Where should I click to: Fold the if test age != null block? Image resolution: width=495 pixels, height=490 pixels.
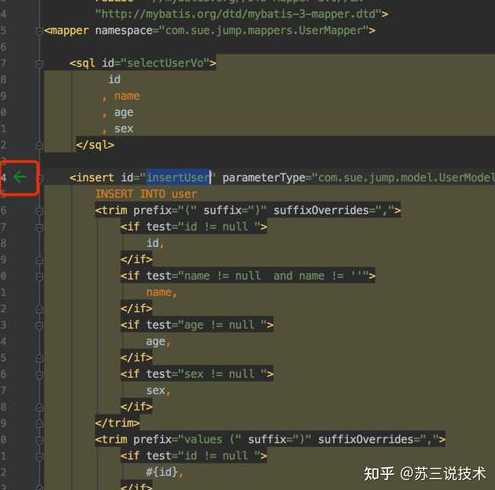(39, 325)
